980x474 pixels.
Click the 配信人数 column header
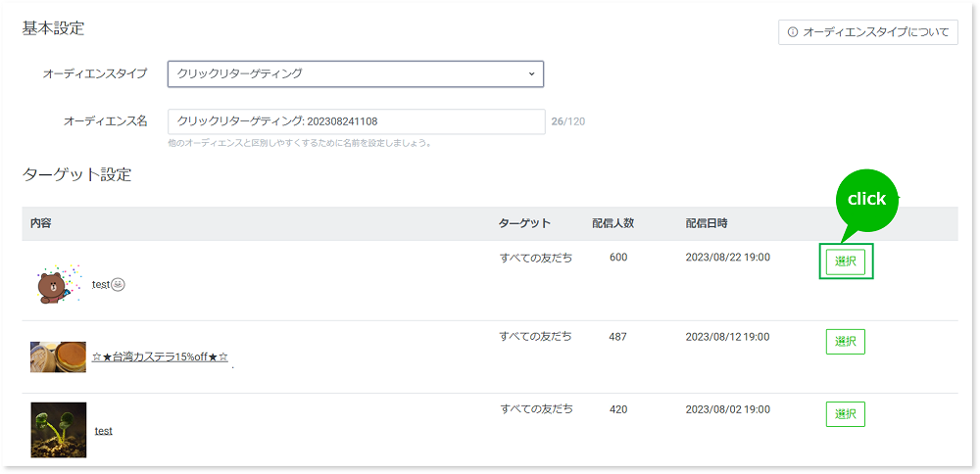[612, 223]
